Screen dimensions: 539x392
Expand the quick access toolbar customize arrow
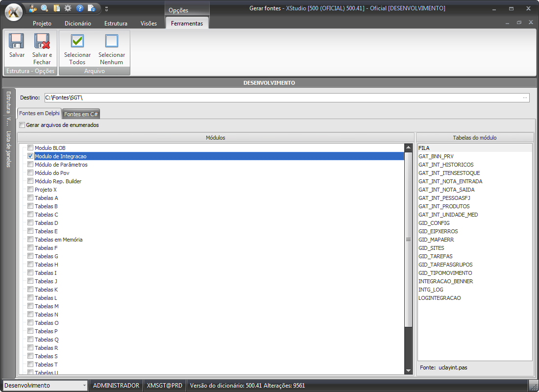click(x=107, y=9)
